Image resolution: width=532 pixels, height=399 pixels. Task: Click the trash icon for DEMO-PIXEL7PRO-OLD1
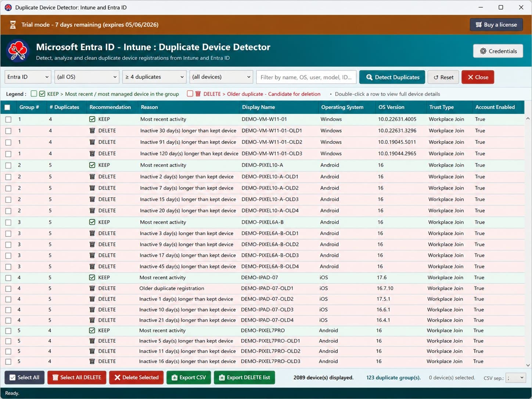(x=92, y=341)
